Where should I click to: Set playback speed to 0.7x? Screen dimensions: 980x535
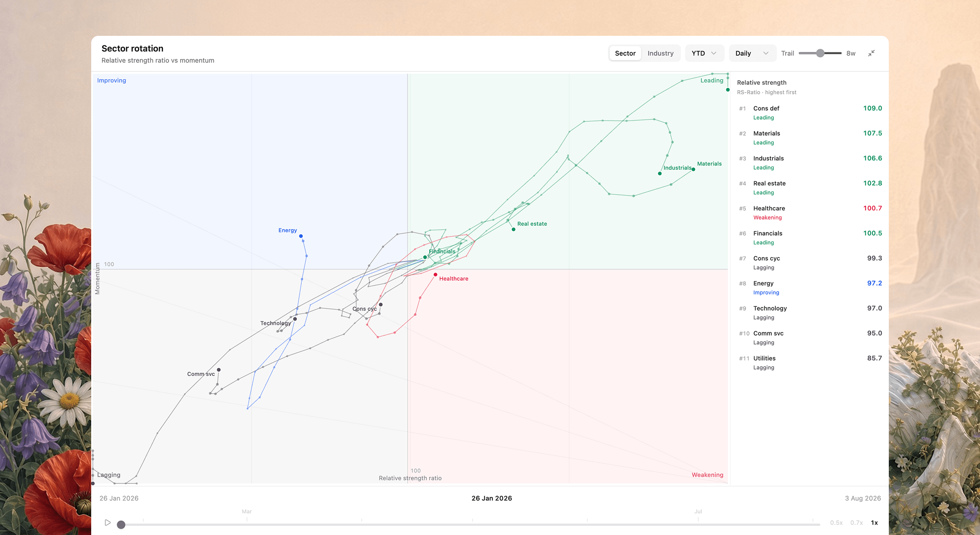856,523
